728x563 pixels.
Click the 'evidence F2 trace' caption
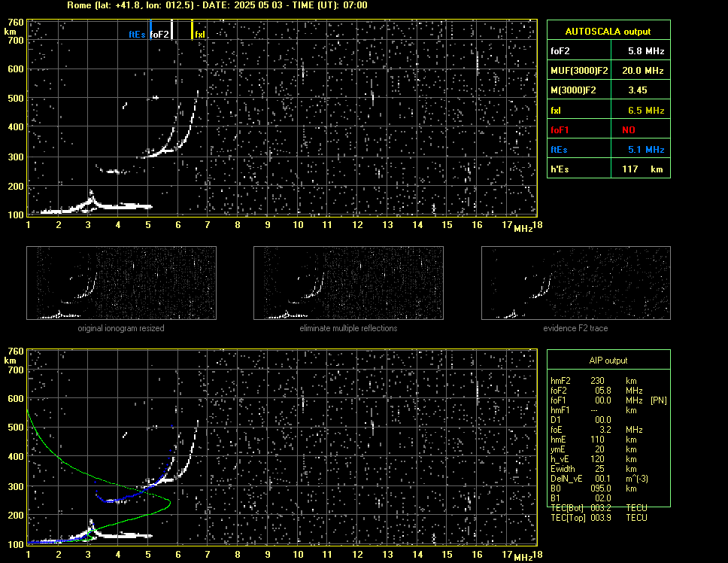[575, 328]
